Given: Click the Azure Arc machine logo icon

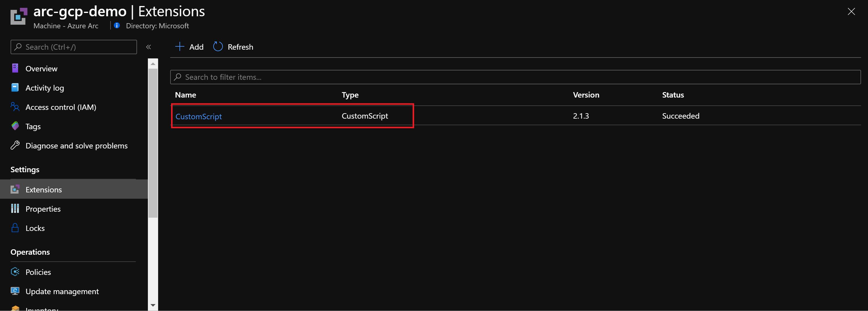Looking at the screenshot, I should coord(19,15).
